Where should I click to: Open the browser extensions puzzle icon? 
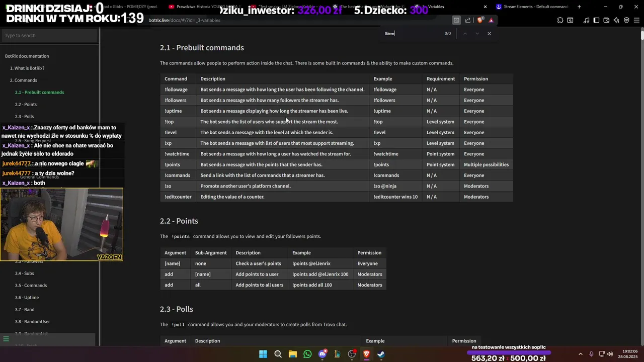pos(560,20)
